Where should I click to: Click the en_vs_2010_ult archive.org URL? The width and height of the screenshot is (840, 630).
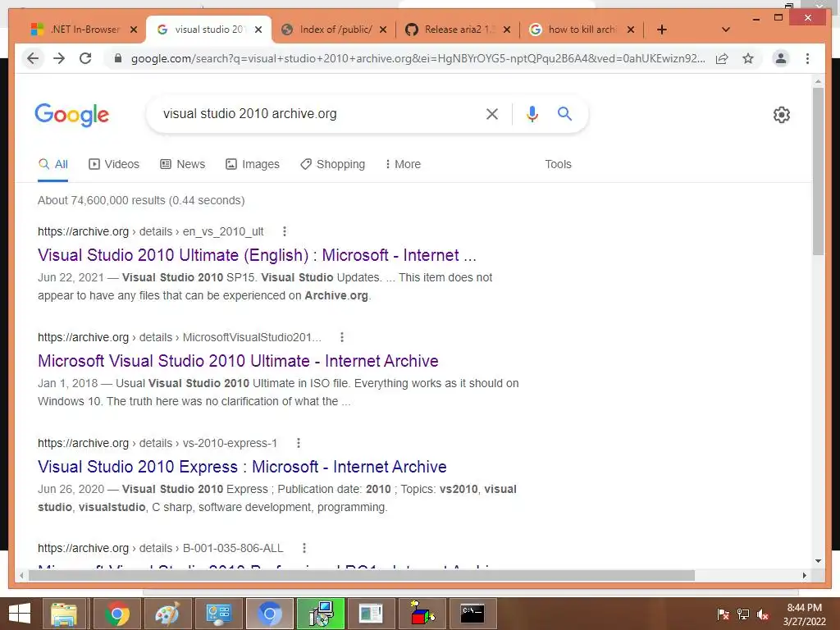151,231
